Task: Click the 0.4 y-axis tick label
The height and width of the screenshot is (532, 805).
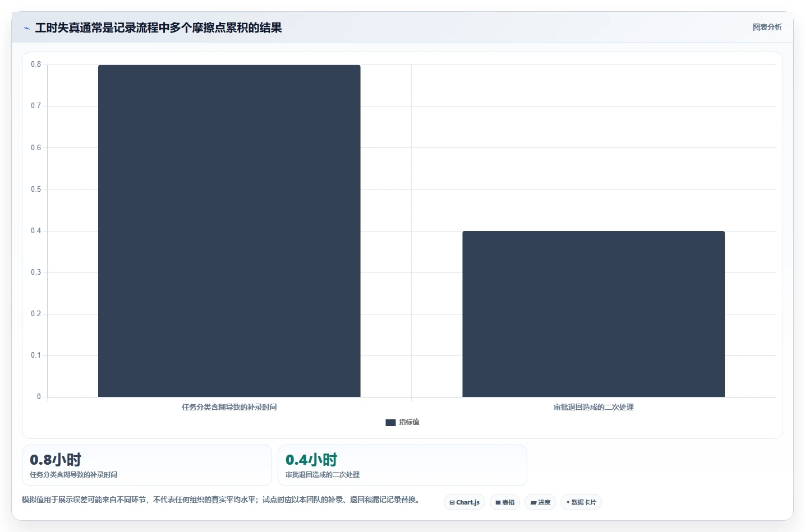Action: [x=36, y=231]
